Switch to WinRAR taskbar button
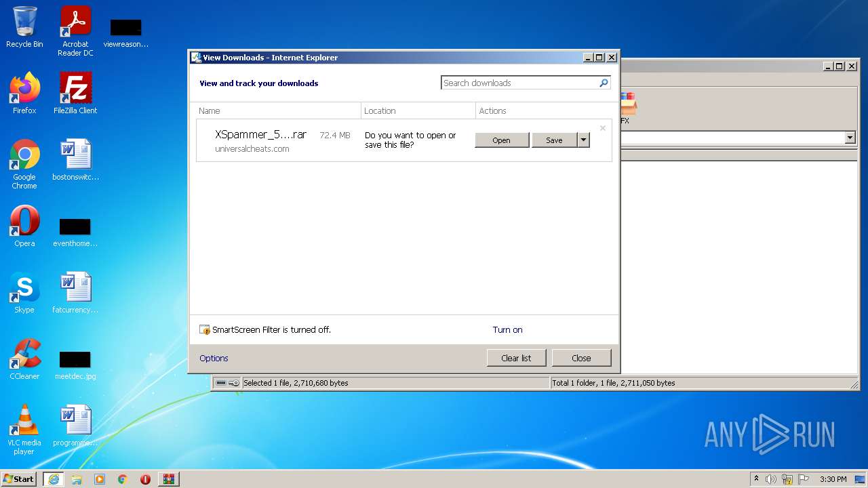 pyautogui.click(x=168, y=479)
